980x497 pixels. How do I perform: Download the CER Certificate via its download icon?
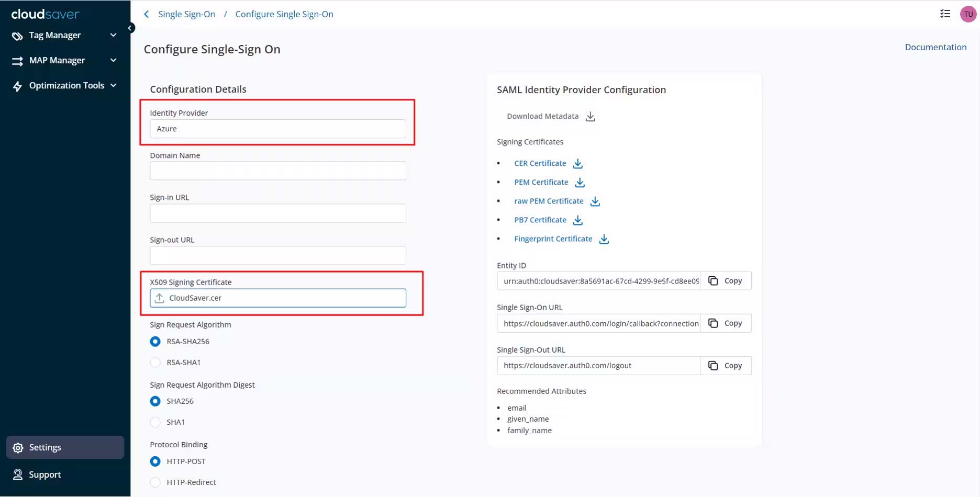(x=577, y=164)
